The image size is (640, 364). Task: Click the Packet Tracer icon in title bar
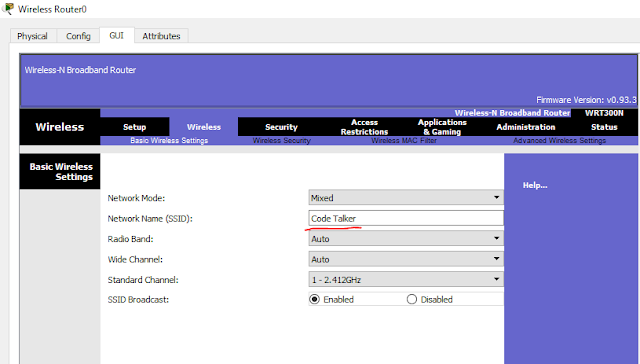pos(8,9)
